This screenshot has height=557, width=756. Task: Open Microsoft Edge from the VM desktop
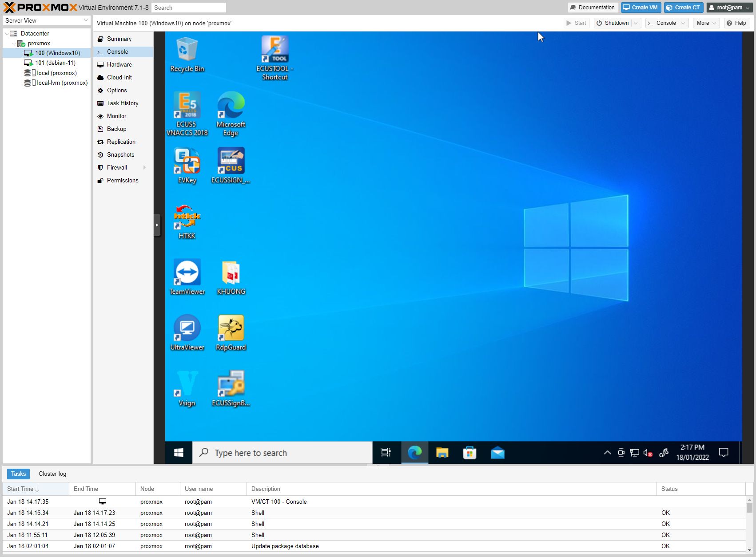pos(230,107)
